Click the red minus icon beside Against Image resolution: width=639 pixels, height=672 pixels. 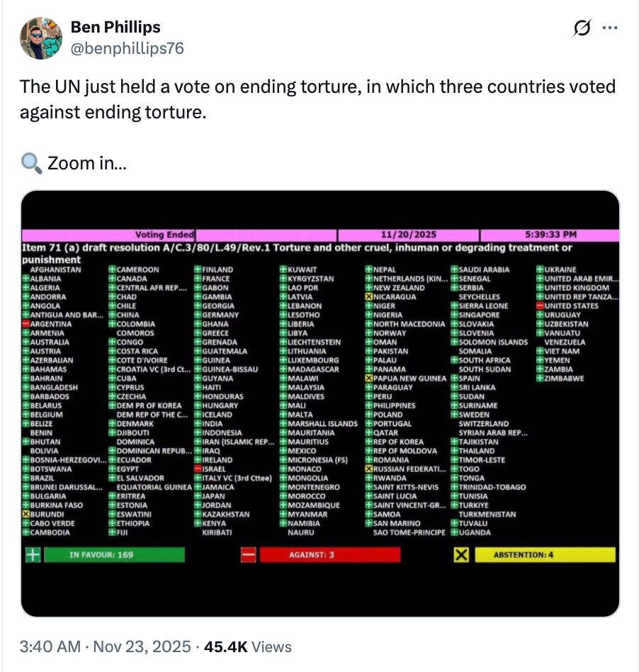click(x=248, y=555)
